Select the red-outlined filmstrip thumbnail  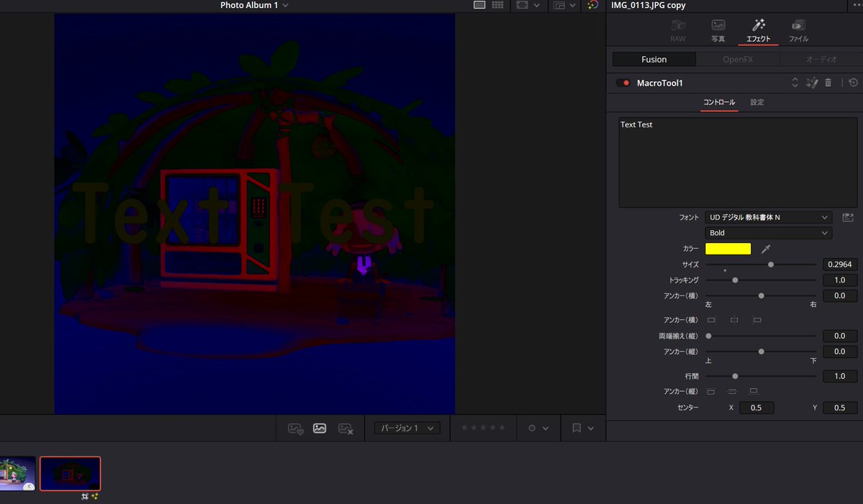[70, 474]
